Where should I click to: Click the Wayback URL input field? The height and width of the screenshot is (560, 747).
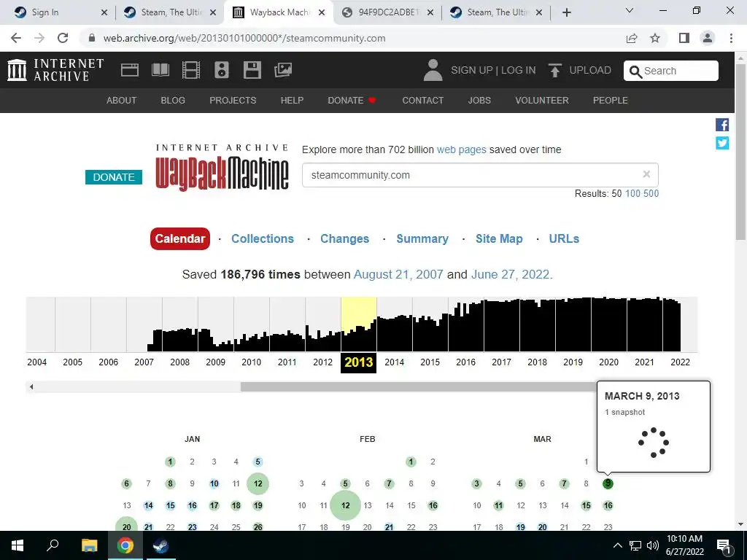pyautogui.click(x=480, y=175)
